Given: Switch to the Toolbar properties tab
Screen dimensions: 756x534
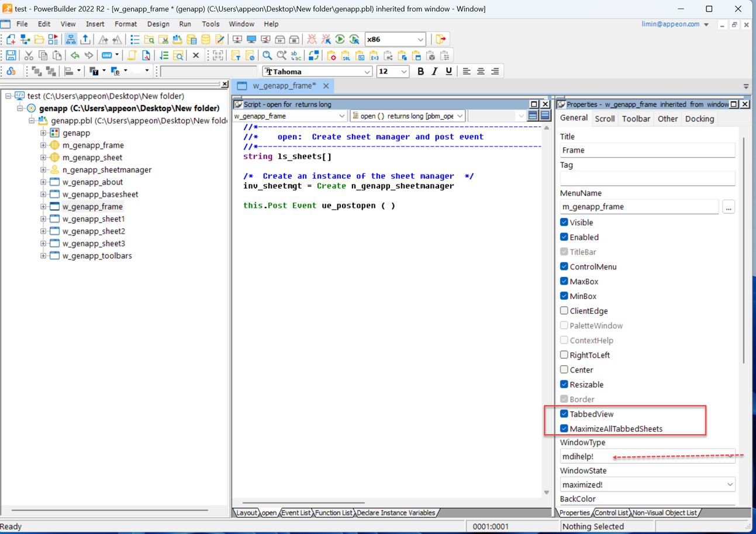Looking at the screenshot, I should (636, 119).
